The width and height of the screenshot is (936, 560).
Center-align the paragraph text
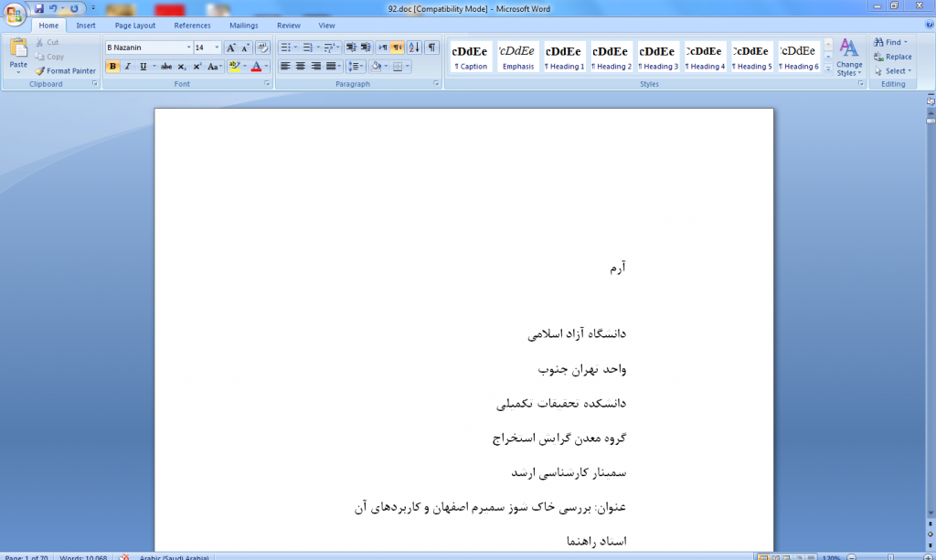pyautogui.click(x=300, y=67)
